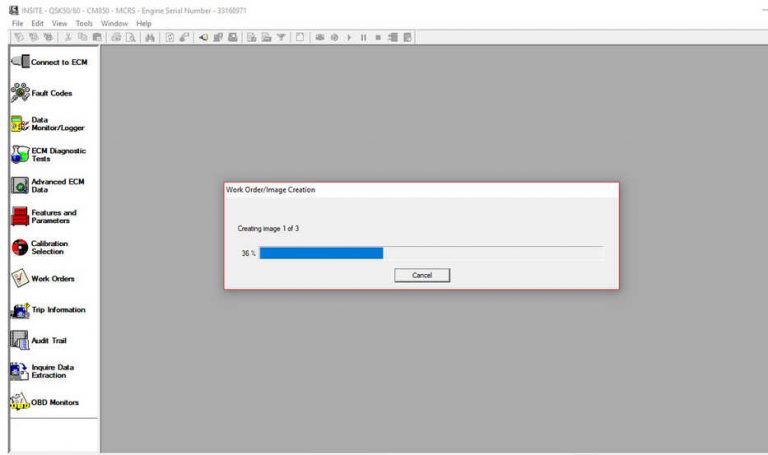Go to Calibration Selection

pos(48,247)
